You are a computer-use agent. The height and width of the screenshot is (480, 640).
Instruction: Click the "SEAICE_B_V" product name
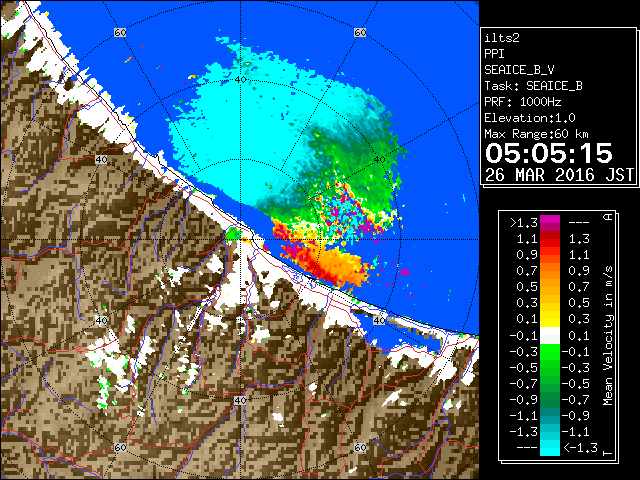(519, 70)
